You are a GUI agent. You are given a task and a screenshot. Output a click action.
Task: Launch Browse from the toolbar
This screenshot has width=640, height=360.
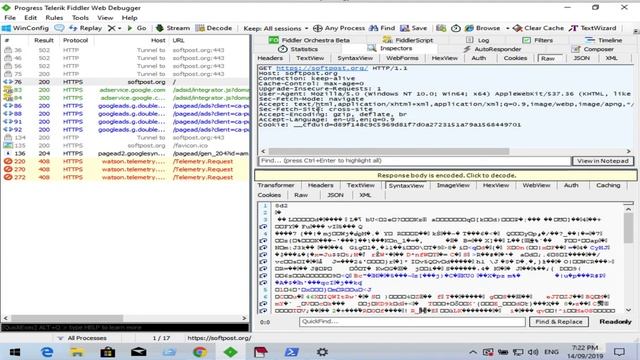482,28
